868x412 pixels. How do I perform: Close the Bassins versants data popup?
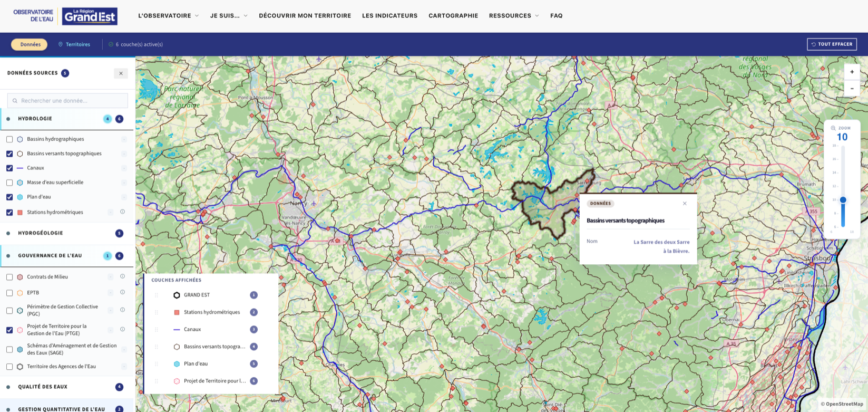pyautogui.click(x=685, y=204)
